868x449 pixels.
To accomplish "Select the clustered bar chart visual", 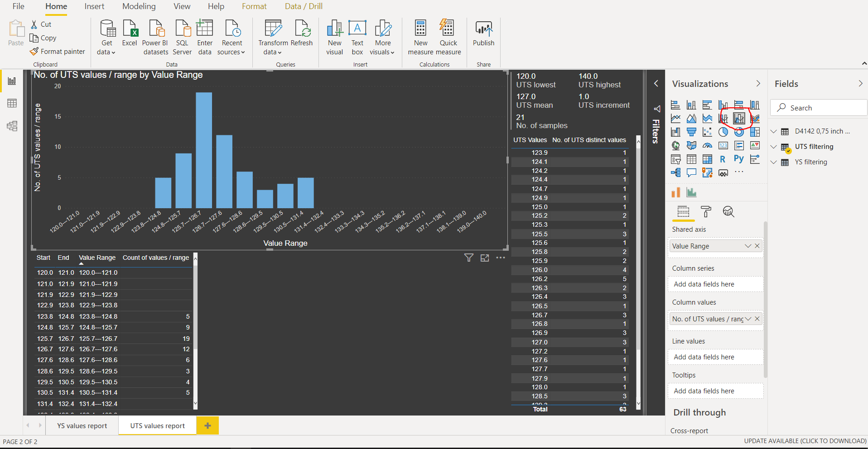I will point(707,105).
